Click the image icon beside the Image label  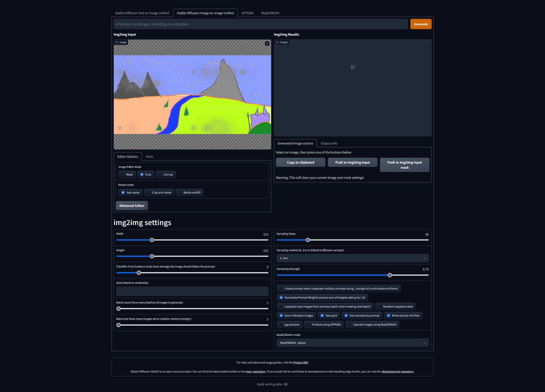pos(117,42)
